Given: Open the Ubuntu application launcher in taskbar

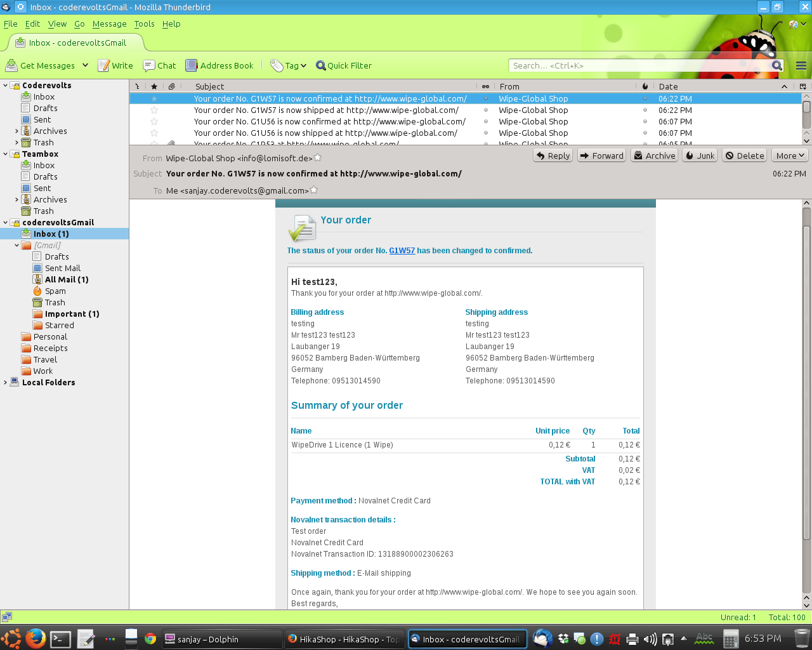Looking at the screenshot, I should tap(11, 639).
